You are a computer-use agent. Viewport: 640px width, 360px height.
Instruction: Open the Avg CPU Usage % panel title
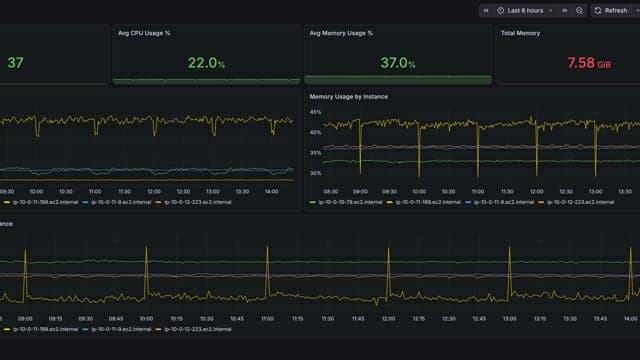(144, 33)
